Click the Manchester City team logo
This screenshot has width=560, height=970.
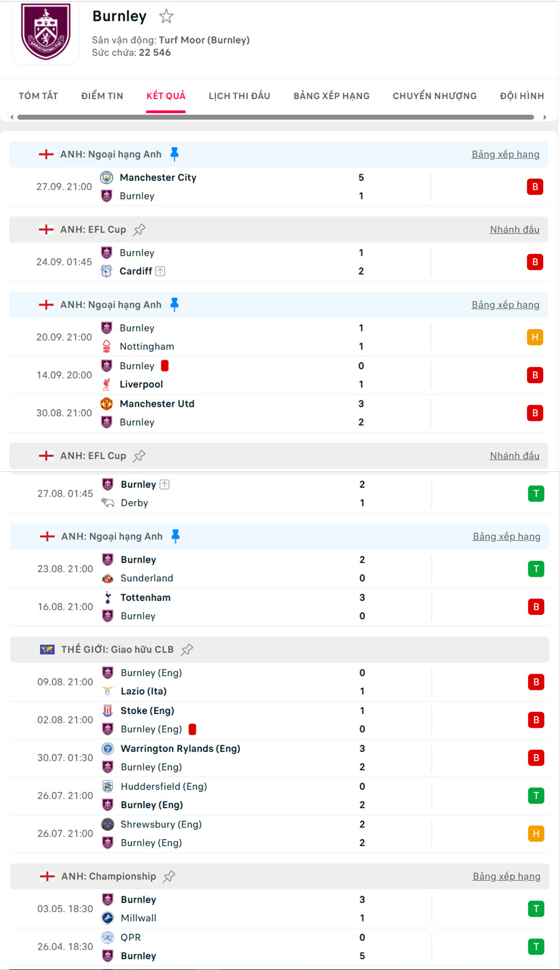pos(106,178)
